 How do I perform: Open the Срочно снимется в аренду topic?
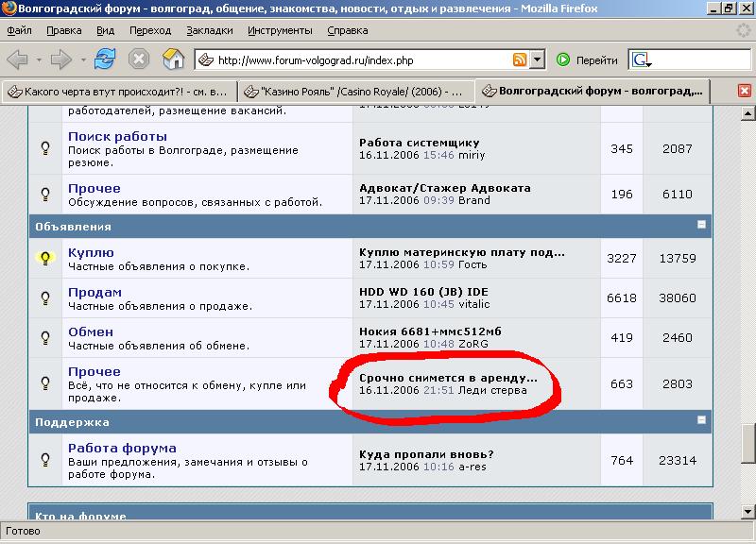448,378
